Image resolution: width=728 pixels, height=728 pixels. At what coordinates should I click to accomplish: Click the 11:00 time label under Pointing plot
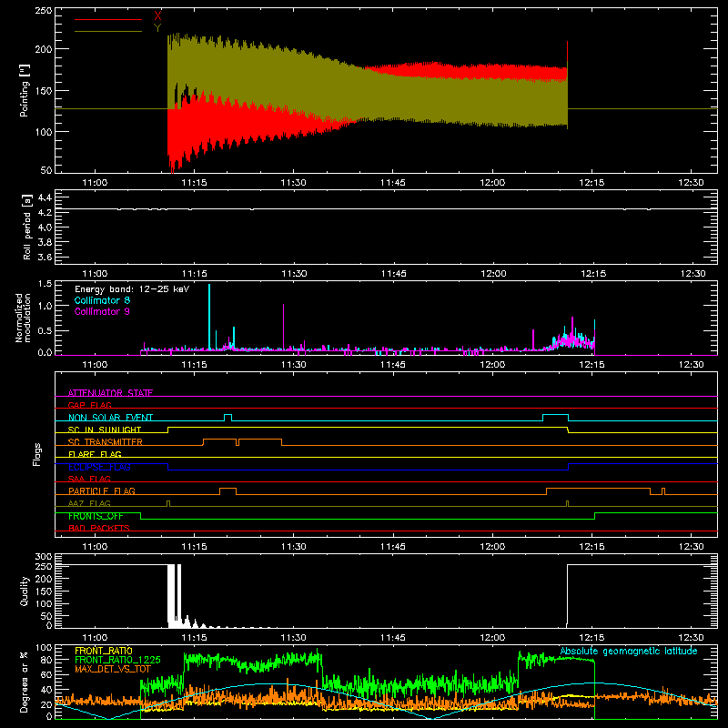[x=95, y=183]
